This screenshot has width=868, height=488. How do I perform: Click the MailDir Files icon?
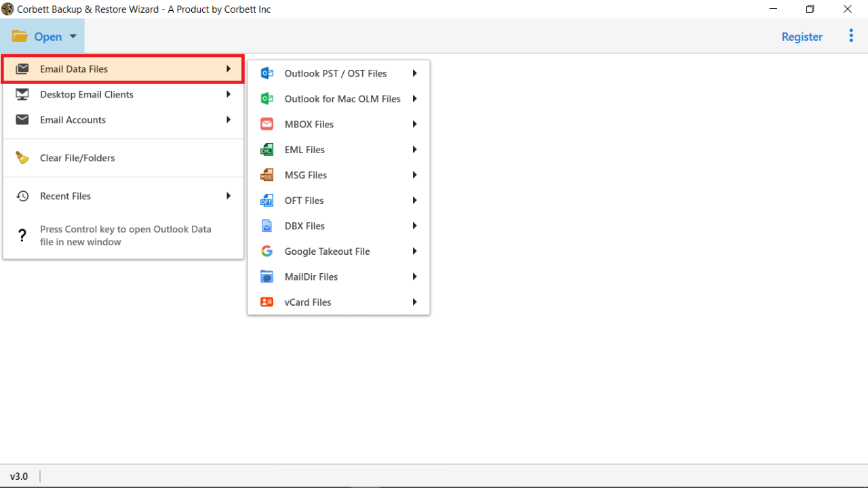pyautogui.click(x=267, y=277)
